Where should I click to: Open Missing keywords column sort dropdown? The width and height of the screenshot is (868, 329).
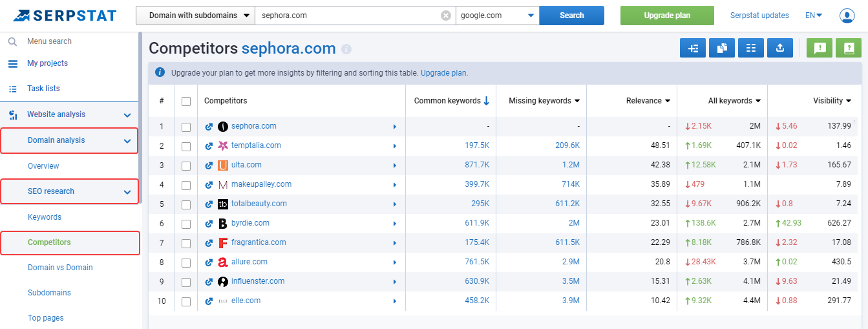(x=577, y=101)
